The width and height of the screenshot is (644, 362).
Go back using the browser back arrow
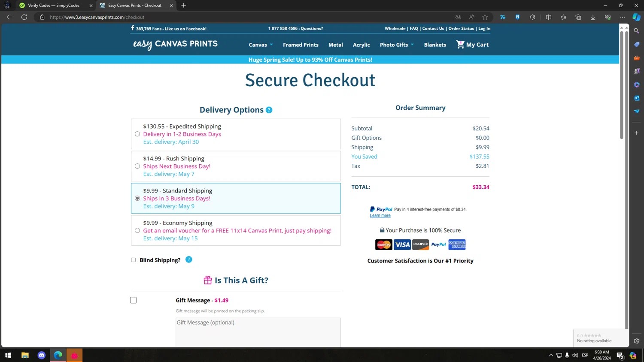[x=9, y=17]
